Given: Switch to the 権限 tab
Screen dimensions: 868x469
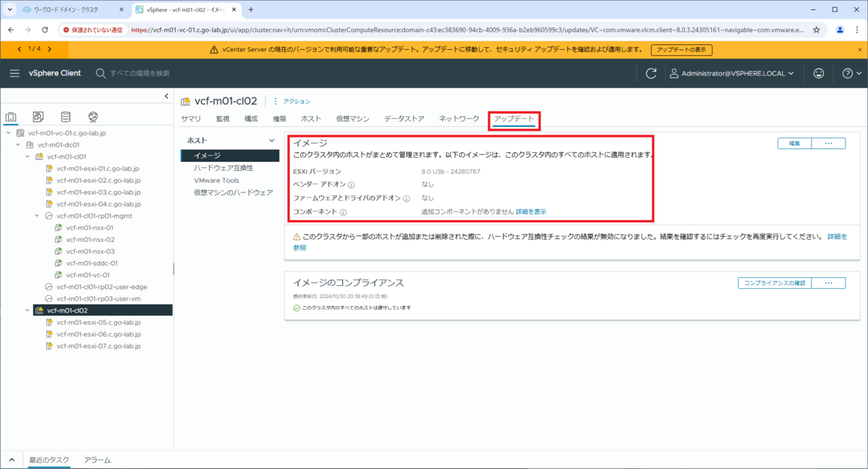Looking at the screenshot, I should click(x=279, y=118).
